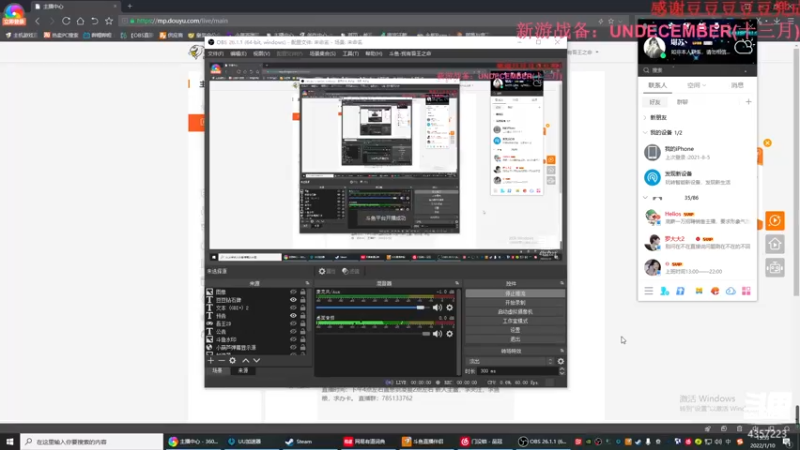Image resolution: width=800 pixels, height=450 pixels.
Task: Toggle visibility of 公告 source
Action: point(293,332)
